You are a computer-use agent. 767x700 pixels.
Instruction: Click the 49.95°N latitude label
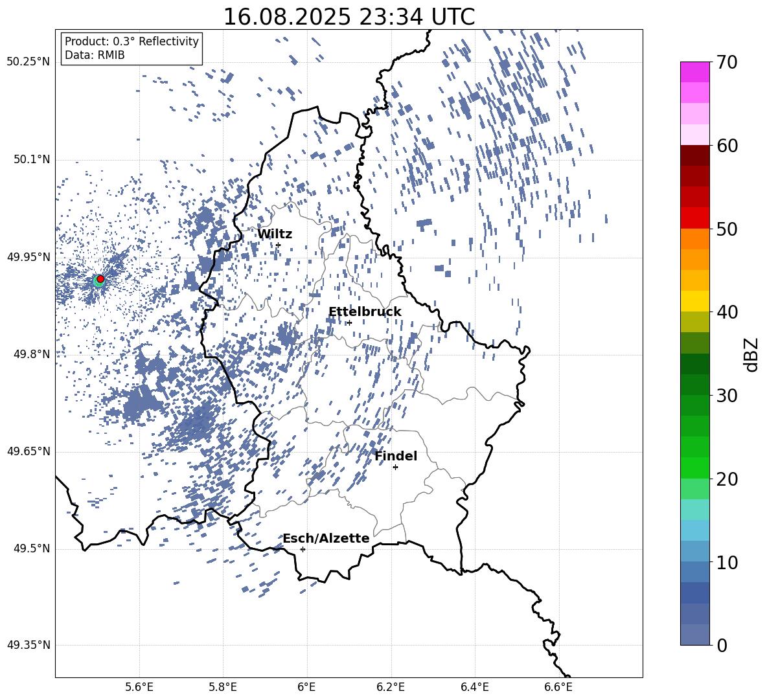coord(29,257)
